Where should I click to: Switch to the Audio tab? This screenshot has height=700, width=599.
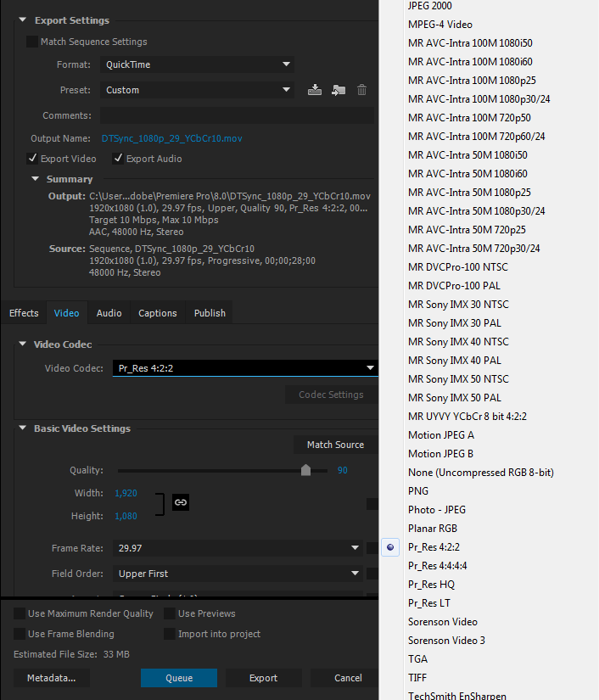pos(109,313)
